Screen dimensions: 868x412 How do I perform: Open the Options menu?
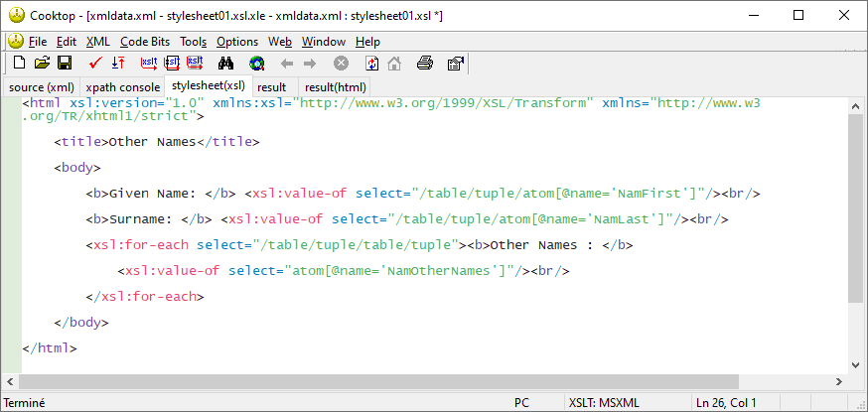point(237,42)
